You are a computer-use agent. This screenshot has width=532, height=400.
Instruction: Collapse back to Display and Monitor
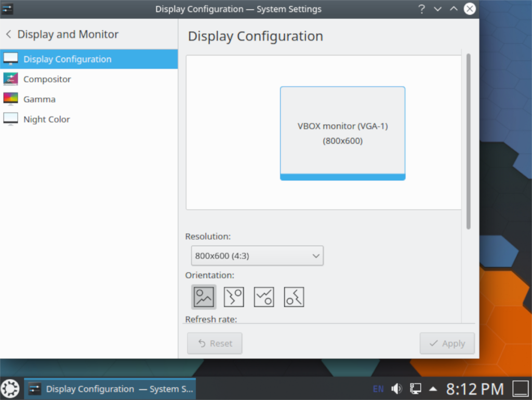point(9,34)
